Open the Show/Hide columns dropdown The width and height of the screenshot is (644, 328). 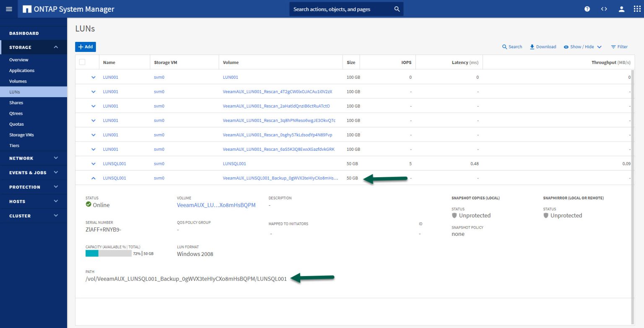click(582, 46)
